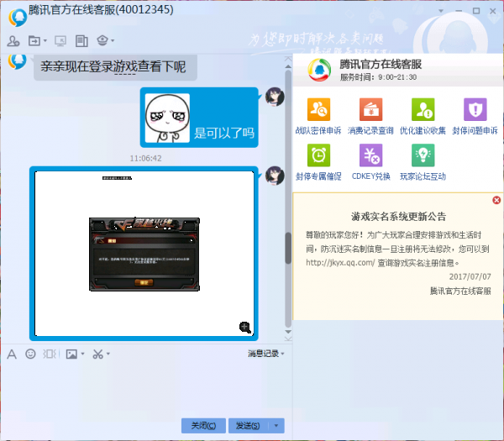Open 消息记录 message history
The width and height of the screenshot is (504, 441).
click(263, 354)
